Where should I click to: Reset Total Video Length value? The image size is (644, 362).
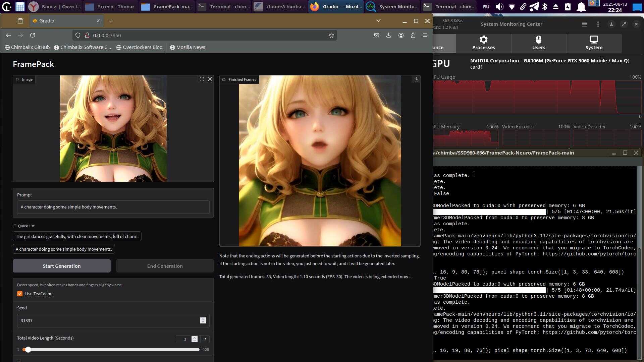[x=205, y=339]
